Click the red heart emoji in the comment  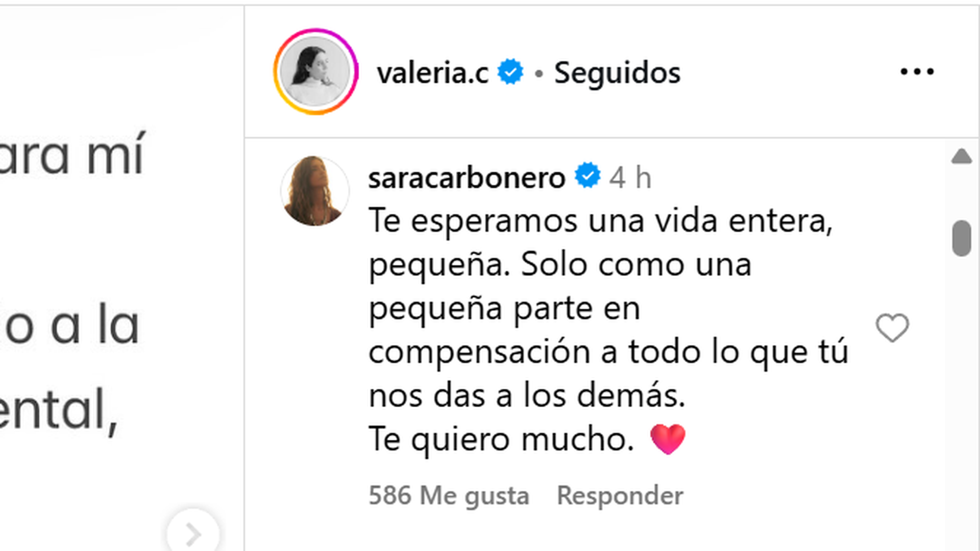pyautogui.click(x=668, y=439)
